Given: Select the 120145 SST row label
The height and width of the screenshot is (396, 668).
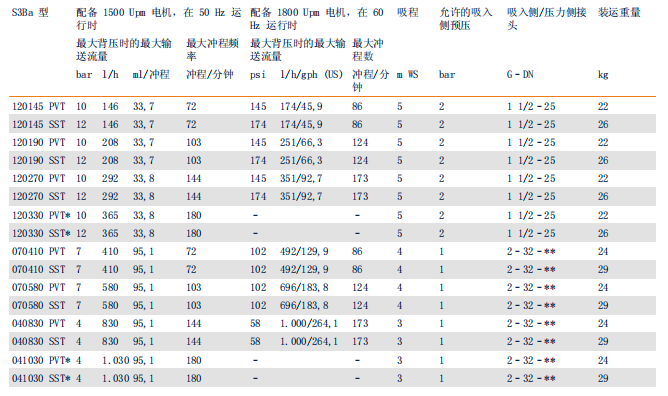Looking at the screenshot, I should [39, 124].
